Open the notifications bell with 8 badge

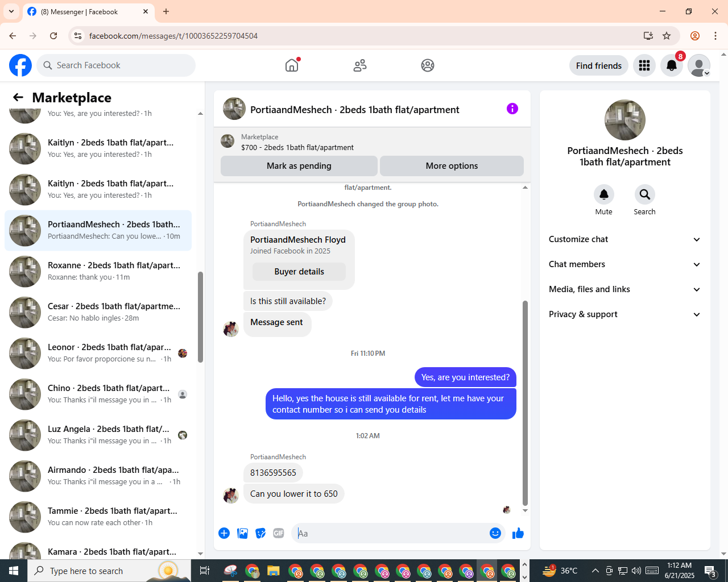672,65
